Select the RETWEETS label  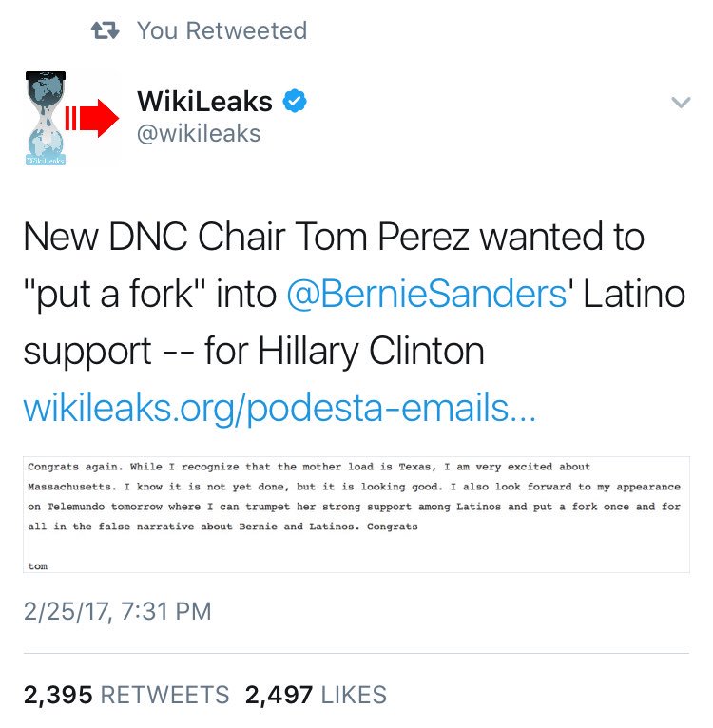tap(164, 695)
